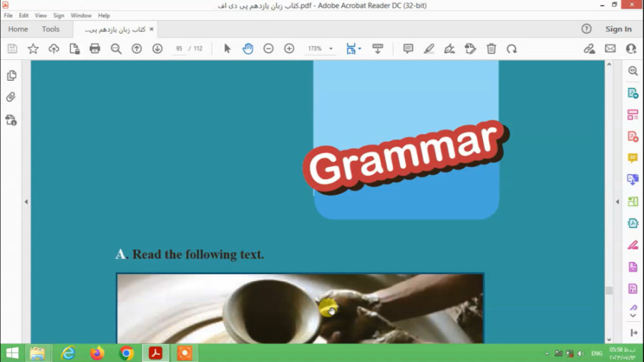Viewport: 644px width, 362px height.
Task: Select the Hand pan tool
Action: [248, 49]
